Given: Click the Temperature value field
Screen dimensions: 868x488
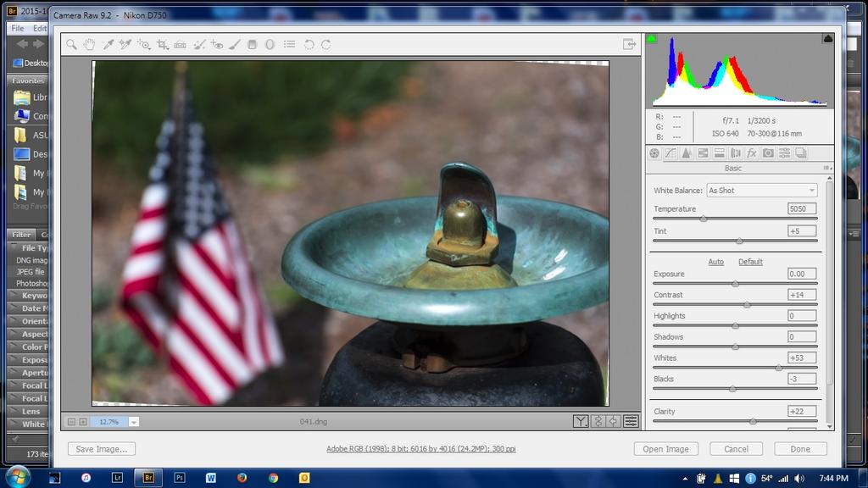Looking at the screenshot, I should tap(801, 208).
